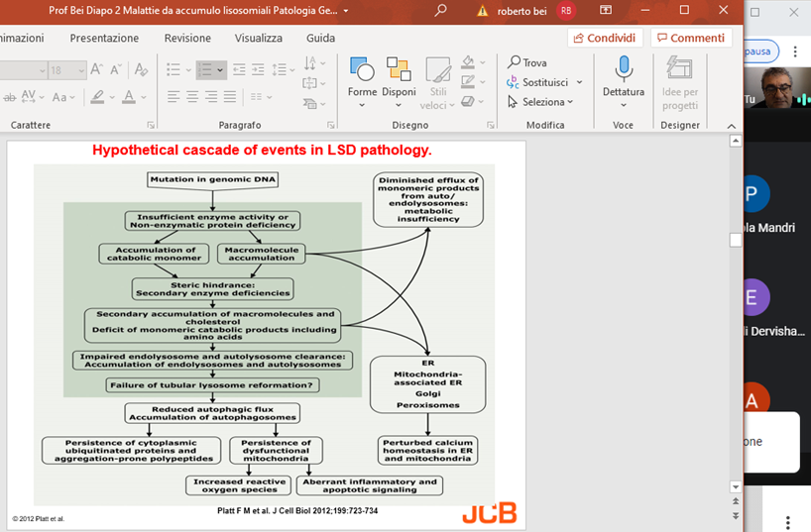Open the Aa change case dropdown

click(x=63, y=97)
